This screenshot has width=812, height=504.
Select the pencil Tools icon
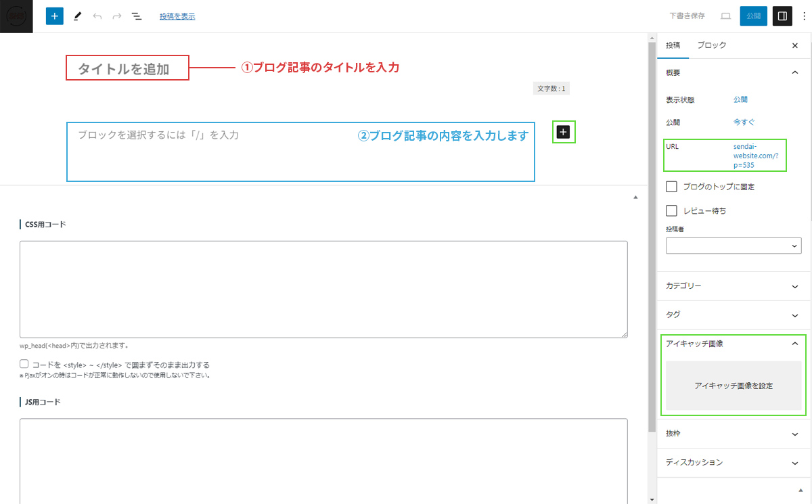[77, 16]
